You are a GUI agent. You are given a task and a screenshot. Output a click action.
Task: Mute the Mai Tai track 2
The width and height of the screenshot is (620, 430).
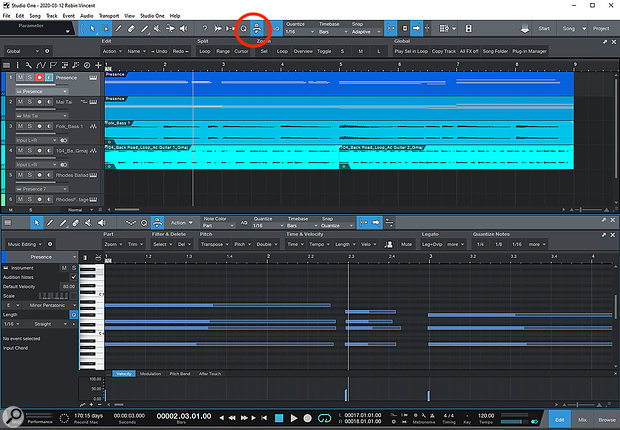point(20,102)
